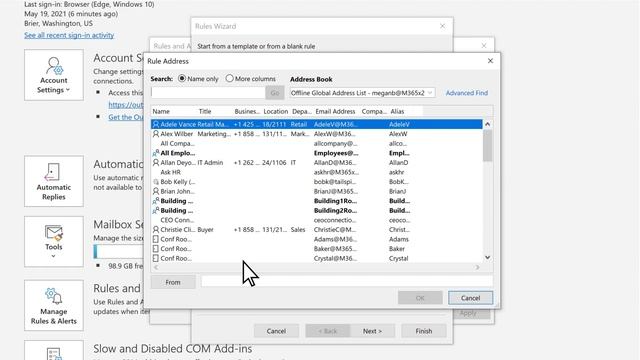
Task: Click Brian Johnson's contact icon
Action: [x=156, y=191]
